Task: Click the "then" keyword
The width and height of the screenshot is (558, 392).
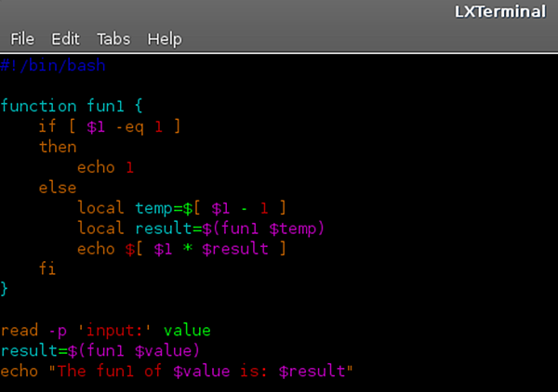Action: pyautogui.click(x=58, y=147)
